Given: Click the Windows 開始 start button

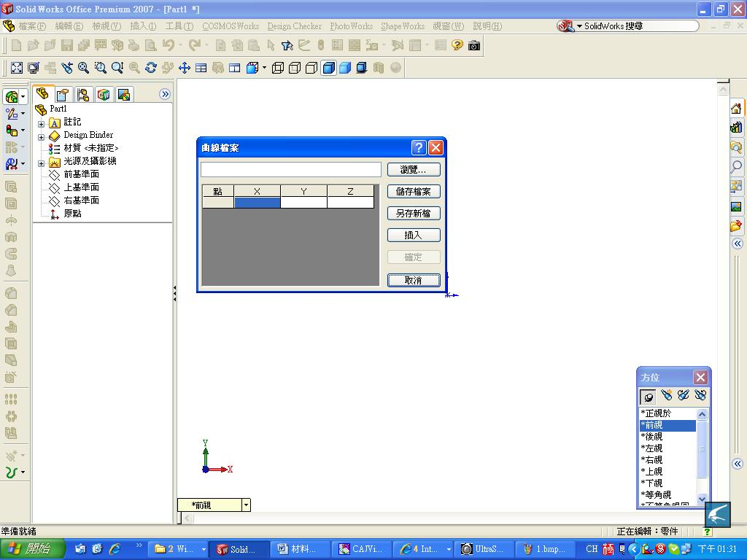Looking at the screenshot, I should coord(32,549).
